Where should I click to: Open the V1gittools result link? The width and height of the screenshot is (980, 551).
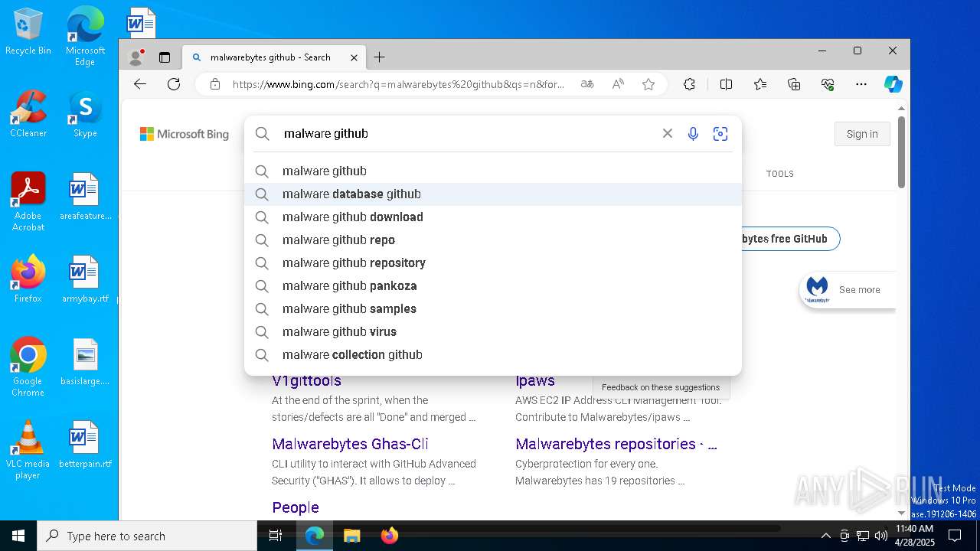click(x=306, y=381)
